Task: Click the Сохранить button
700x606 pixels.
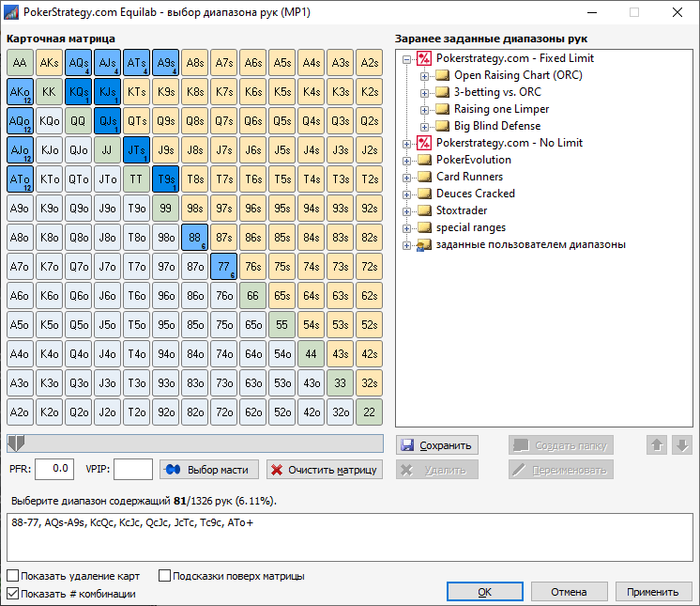Action: click(437, 445)
